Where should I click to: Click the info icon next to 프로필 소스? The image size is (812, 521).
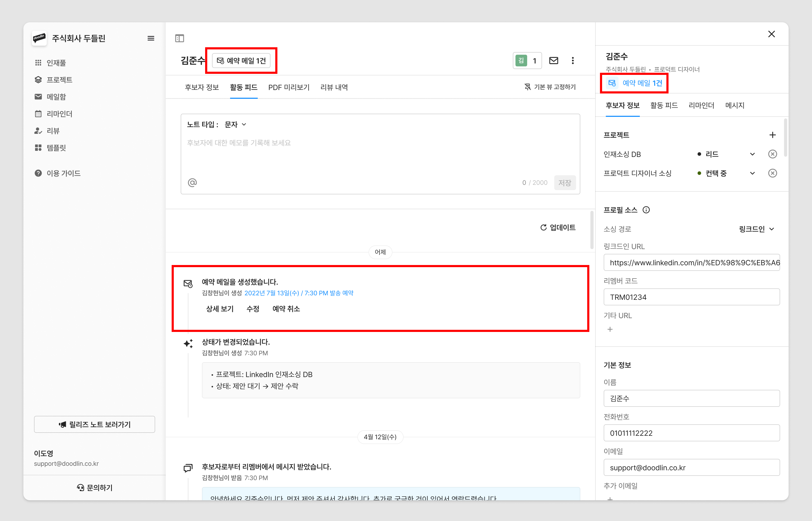(x=646, y=210)
